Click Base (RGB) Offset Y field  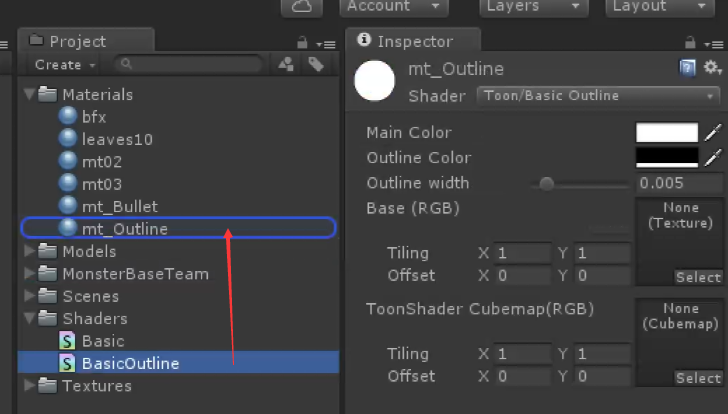pyautogui.click(x=602, y=276)
